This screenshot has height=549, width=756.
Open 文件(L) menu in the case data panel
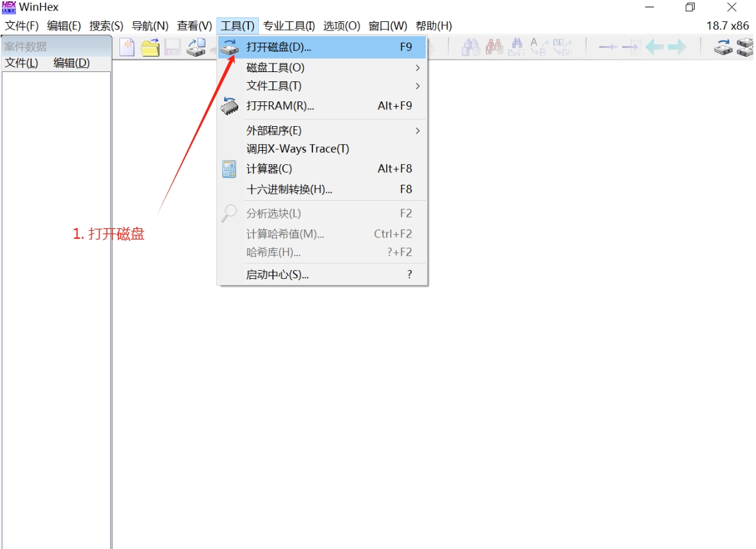[x=21, y=63]
